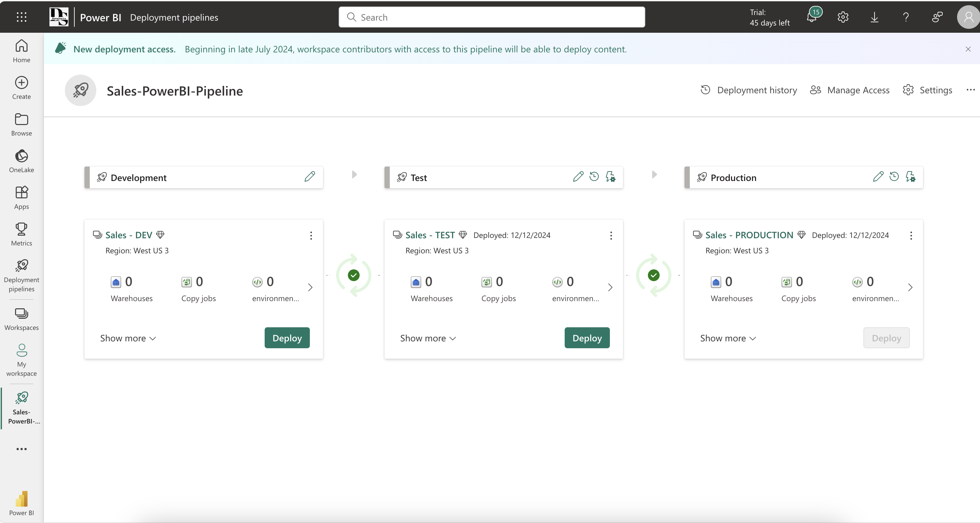Edit the Production stage name
The image size is (980, 523).
[878, 177]
